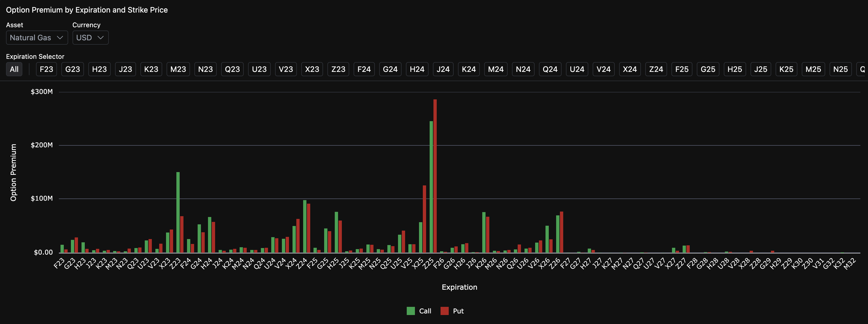
Task: Click the Call legend label
Action: [x=425, y=311]
